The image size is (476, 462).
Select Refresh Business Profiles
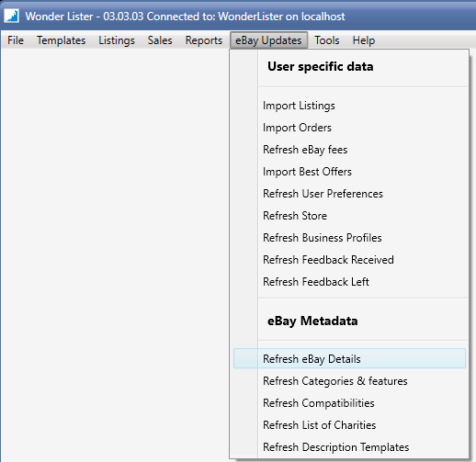pos(349,238)
